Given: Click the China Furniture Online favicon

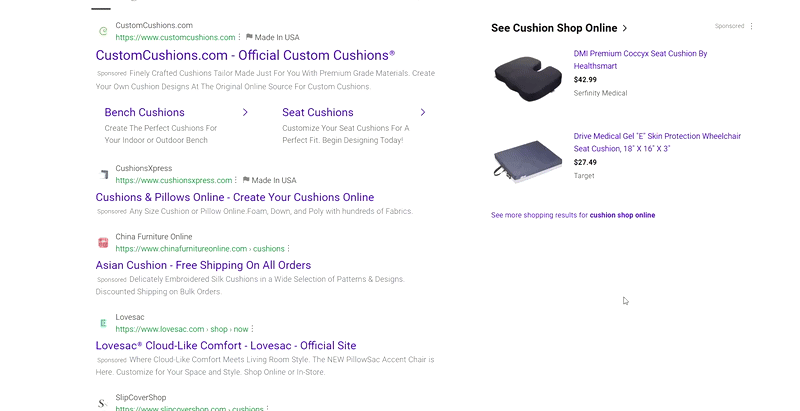Looking at the screenshot, I should coord(103,242).
